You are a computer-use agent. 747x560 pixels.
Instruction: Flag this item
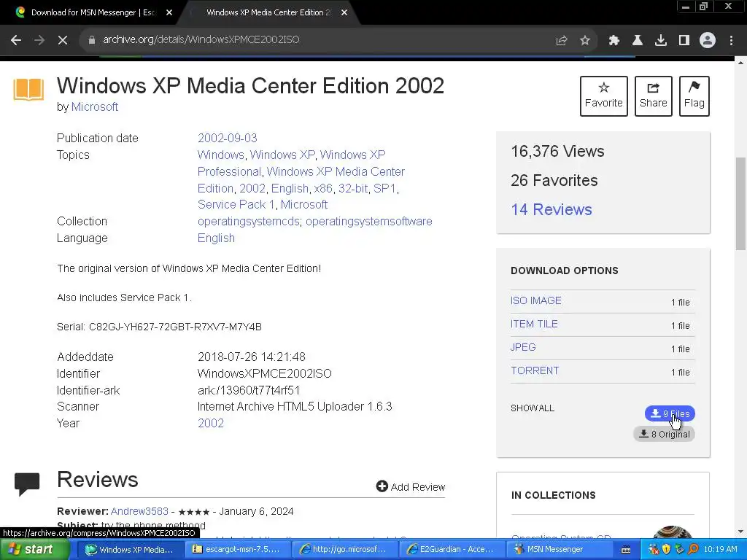[694, 96]
